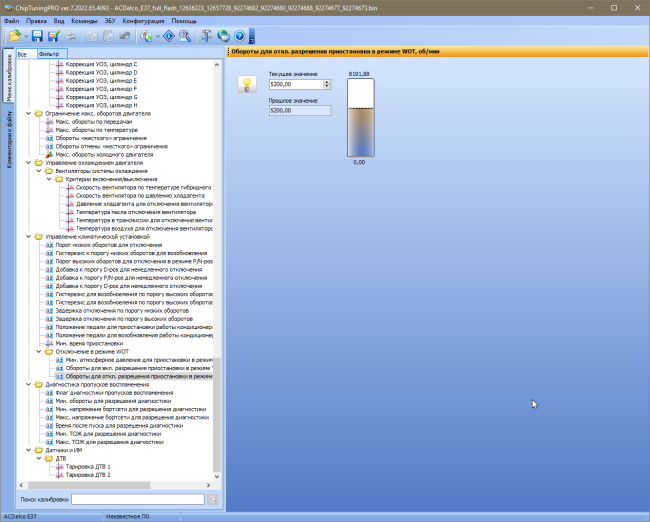Collapse the Ограничение макс. оборотов двигателя folder
This screenshot has height=522, width=650.
[29, 113]
